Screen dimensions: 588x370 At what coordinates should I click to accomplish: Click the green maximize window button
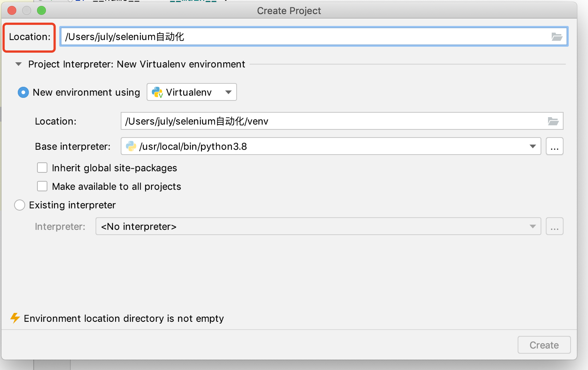[41, 10]
